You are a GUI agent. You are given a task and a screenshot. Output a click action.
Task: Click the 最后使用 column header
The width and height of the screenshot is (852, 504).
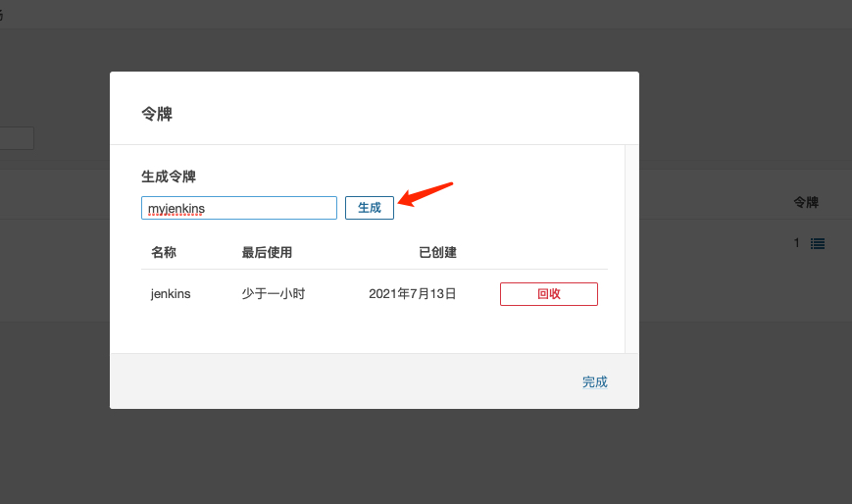(267, 252)
